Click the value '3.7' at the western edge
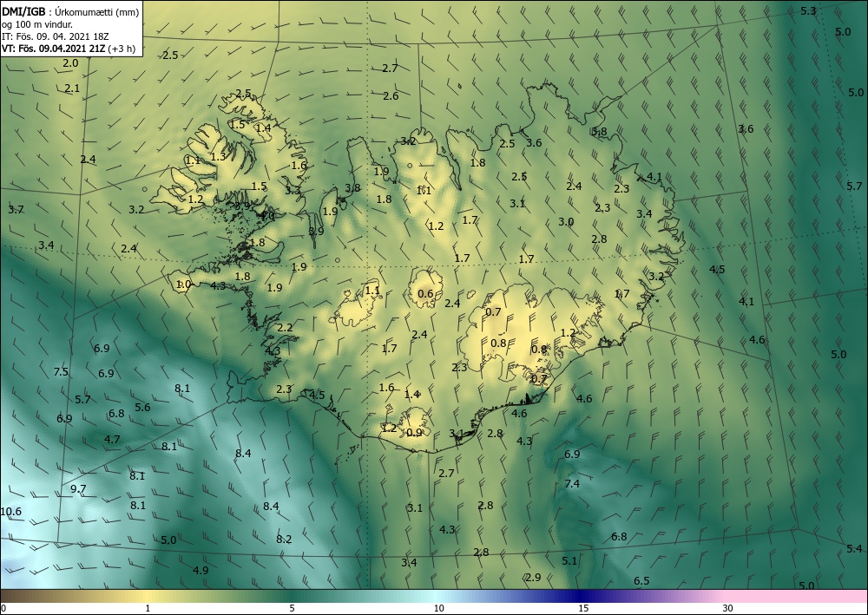Viewport: 868px width, 615px height. [16, 210]
